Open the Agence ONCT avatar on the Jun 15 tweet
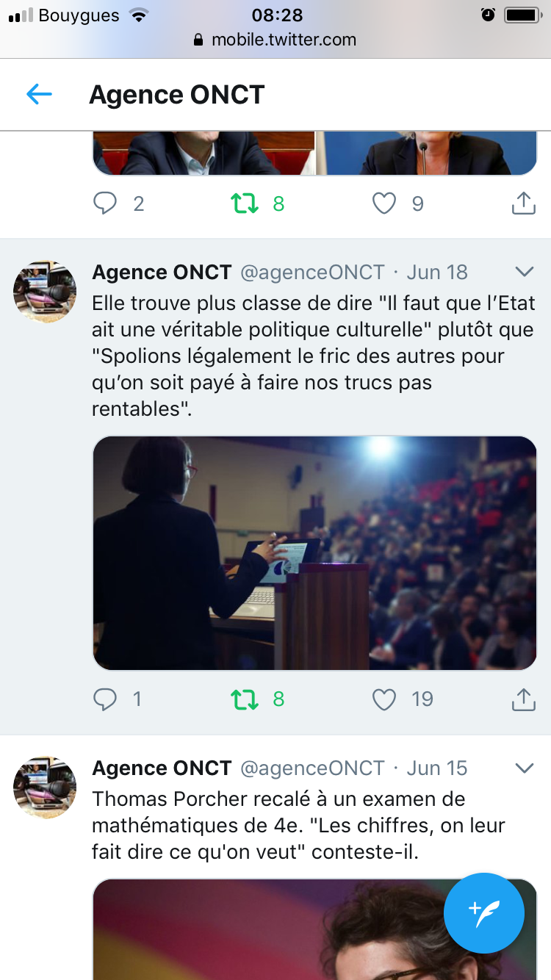The width and height of the screenshot is (551, 980). click(x=45, y=788)
